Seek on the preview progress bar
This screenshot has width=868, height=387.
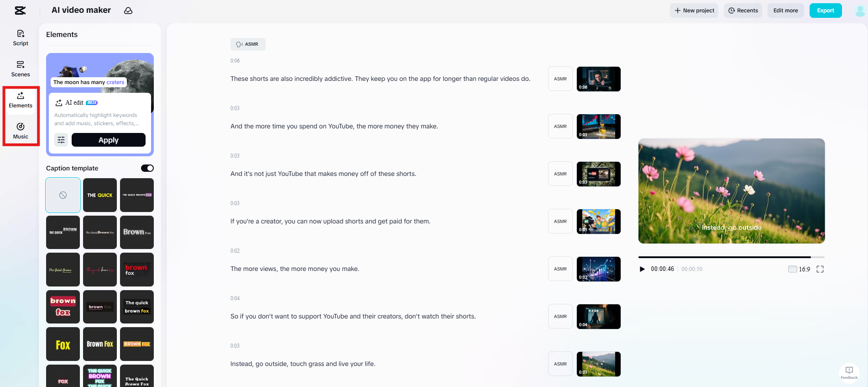point(732,257)
